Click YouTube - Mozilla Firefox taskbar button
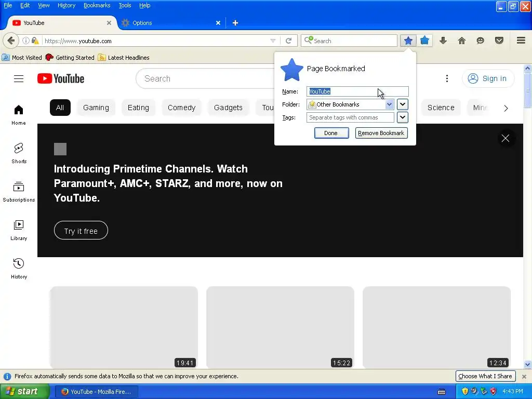The image size is (532, 399). pos(97,392)
